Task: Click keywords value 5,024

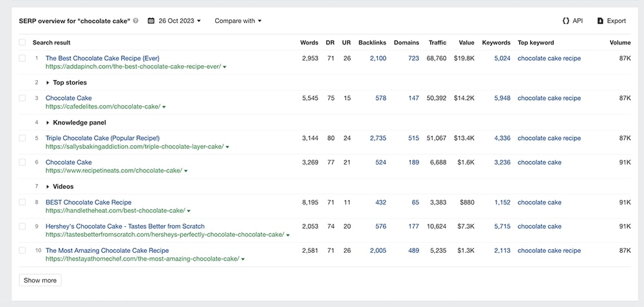Action: click(502, 59)
